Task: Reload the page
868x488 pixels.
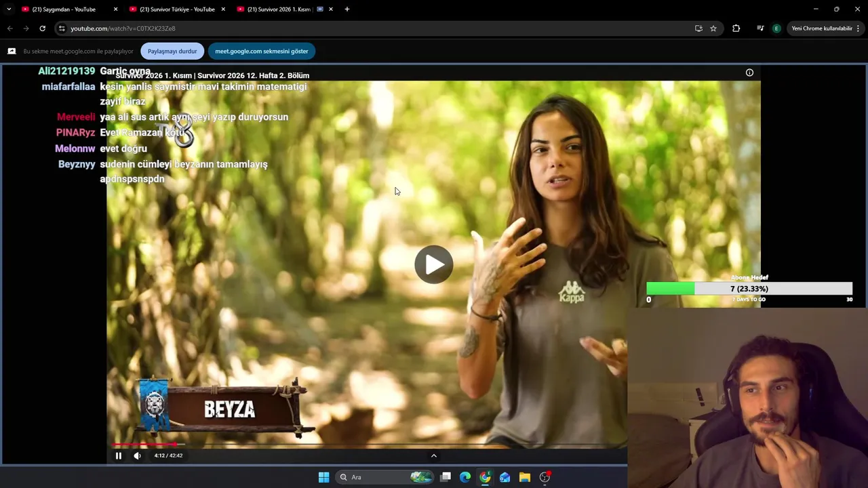Action: point(42,28)
